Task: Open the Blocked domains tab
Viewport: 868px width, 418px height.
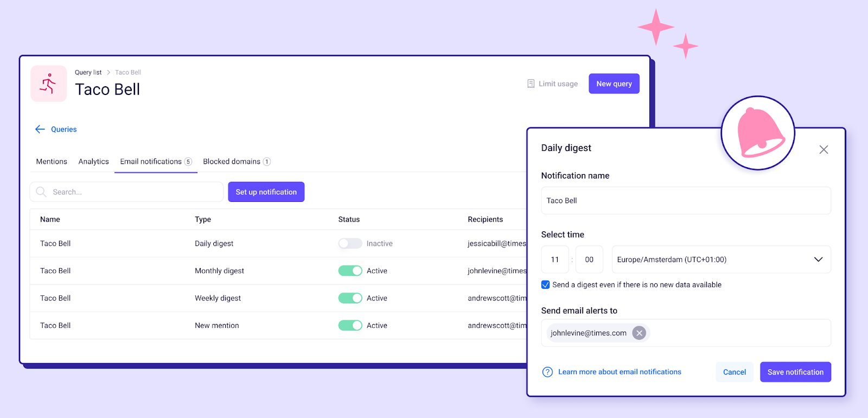Action: click(237, 161)
